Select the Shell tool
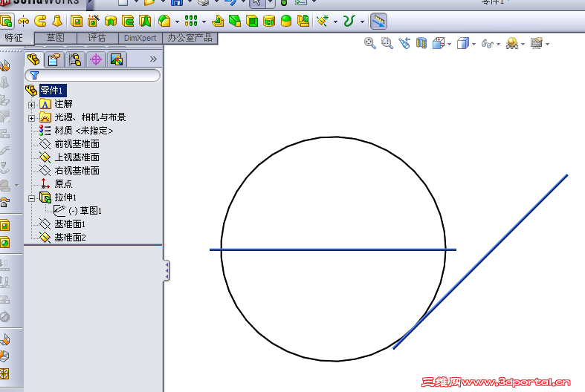 point(252,21)
